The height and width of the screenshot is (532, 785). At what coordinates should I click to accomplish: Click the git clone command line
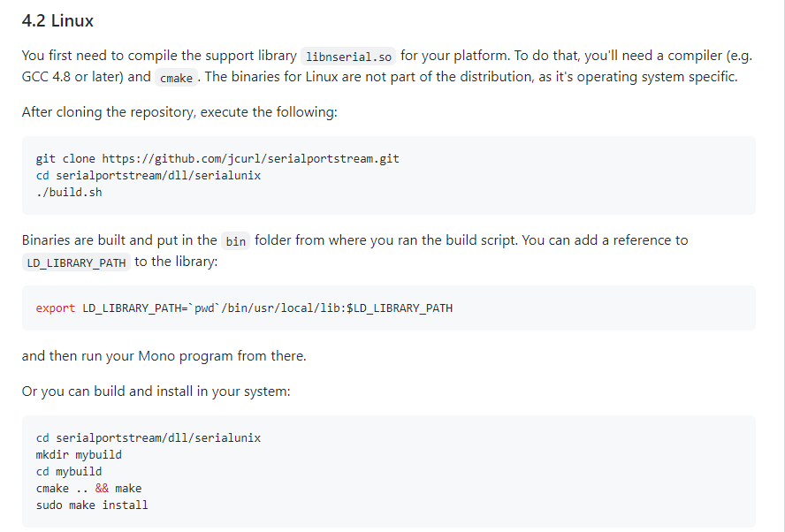coord(217,159)
